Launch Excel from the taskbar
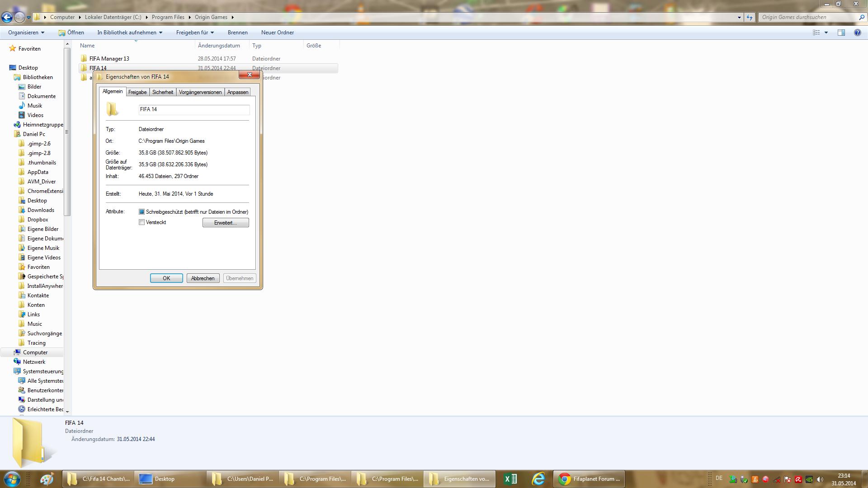Image resolution: width=868 pixels, height=488 pixels. [510, 479]
